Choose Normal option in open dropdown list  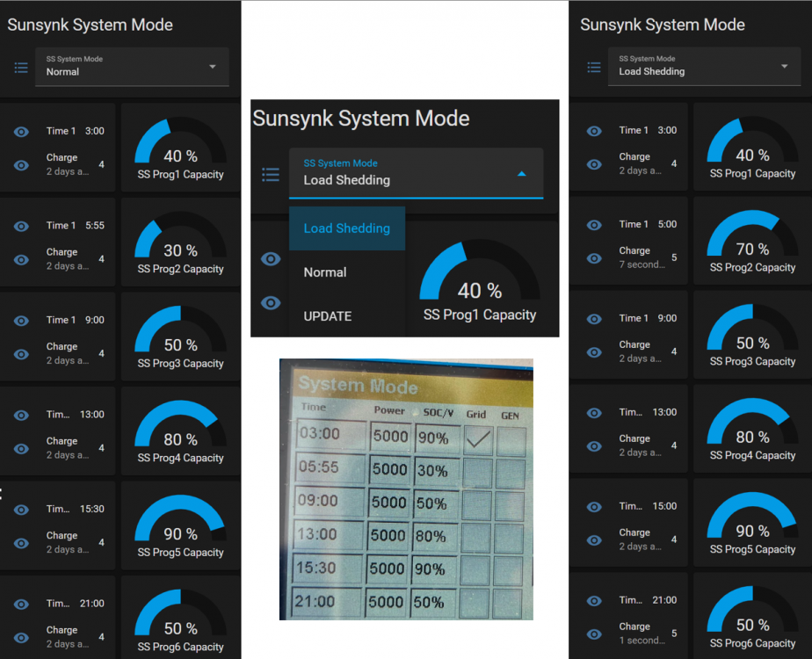coord(347,272)
